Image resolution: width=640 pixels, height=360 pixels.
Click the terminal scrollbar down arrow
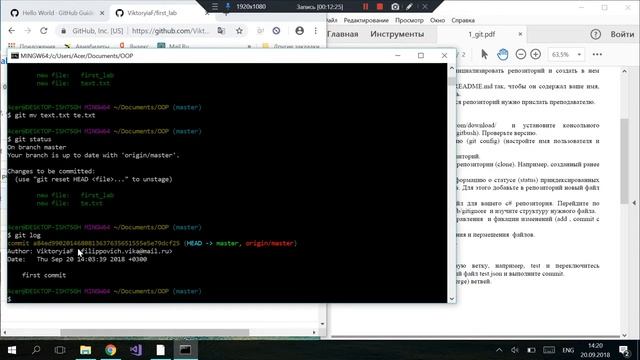click(451, 299)
